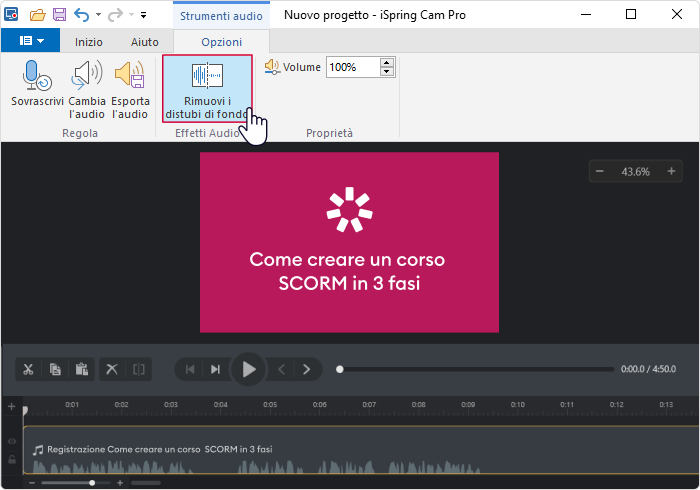Click the timeline zoom slider handle
Image resolution: width=700 pixels, height=490 pixels.
click(92, 483)
